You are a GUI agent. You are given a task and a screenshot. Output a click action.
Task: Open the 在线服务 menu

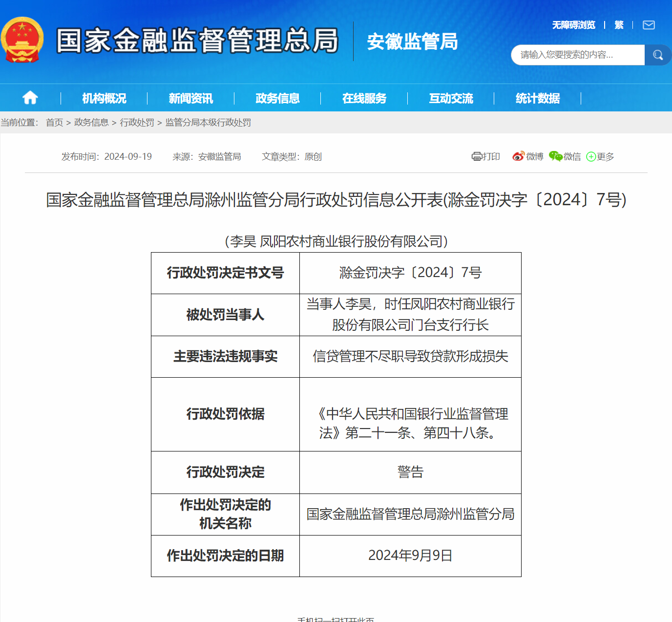coord(364,98)
